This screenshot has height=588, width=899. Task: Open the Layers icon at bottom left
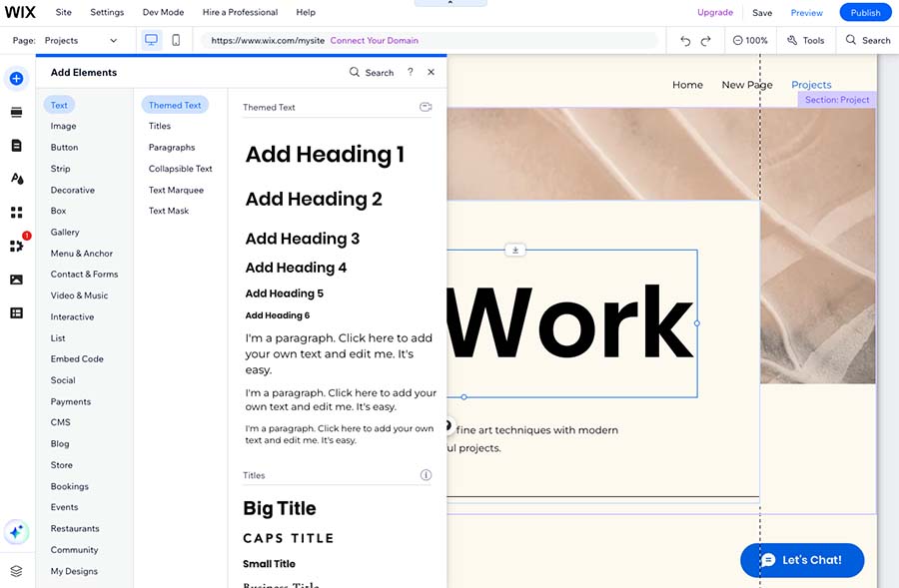pos(17,571)
